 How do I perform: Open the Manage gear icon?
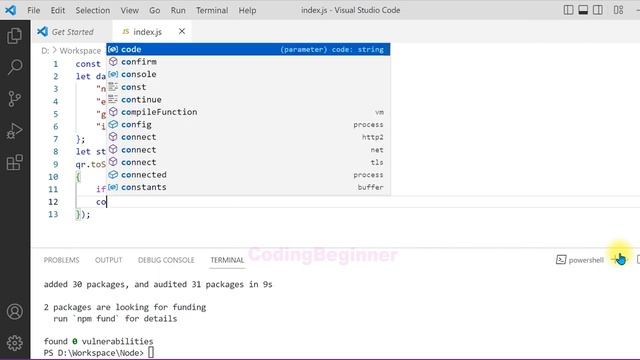coord(15,343)
